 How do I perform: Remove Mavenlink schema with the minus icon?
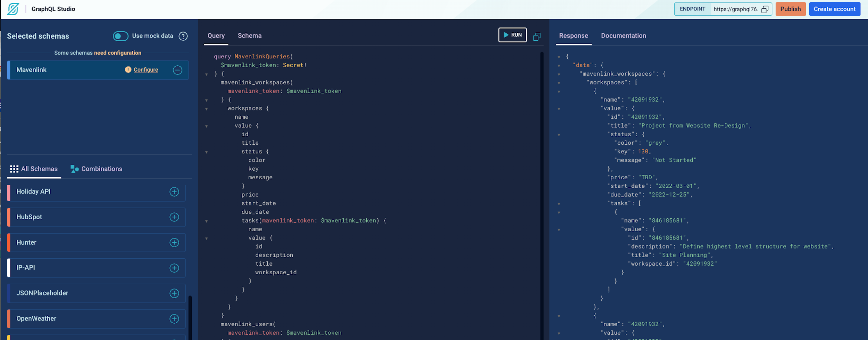pos(177,70)
